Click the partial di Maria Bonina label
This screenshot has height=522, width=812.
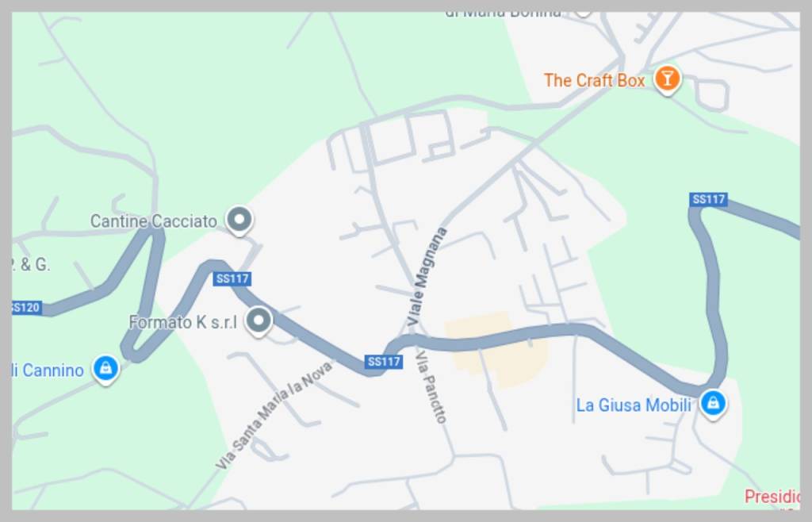click(x=503, y=14)
